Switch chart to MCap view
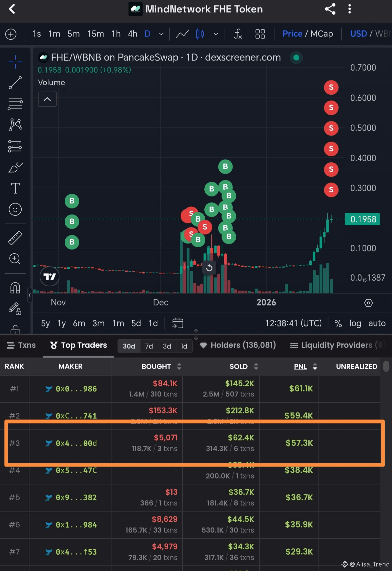This screenshot has height=571, width=392. click(x=322, y=34)
